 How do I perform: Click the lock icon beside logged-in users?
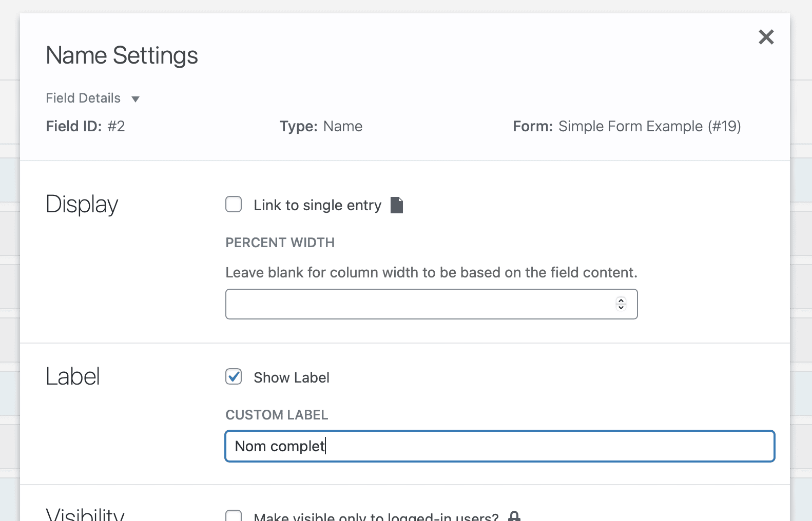pos(514,516)
